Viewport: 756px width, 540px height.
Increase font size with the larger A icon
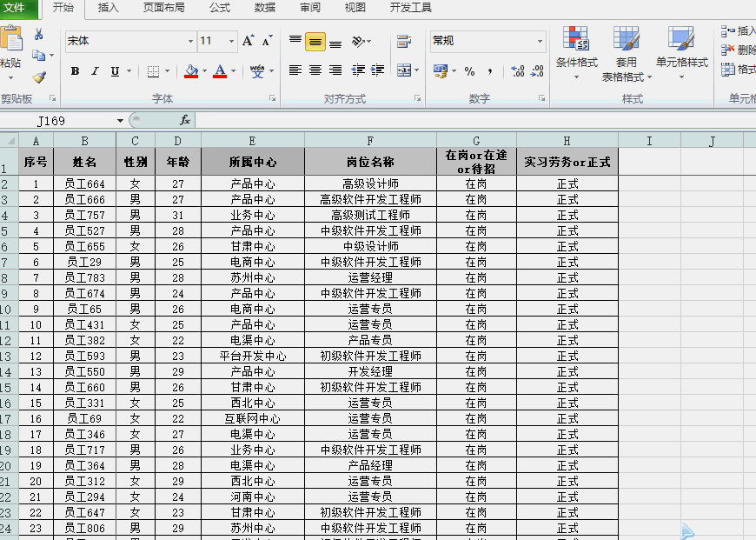pyautogui.click(x=249, y=41)
